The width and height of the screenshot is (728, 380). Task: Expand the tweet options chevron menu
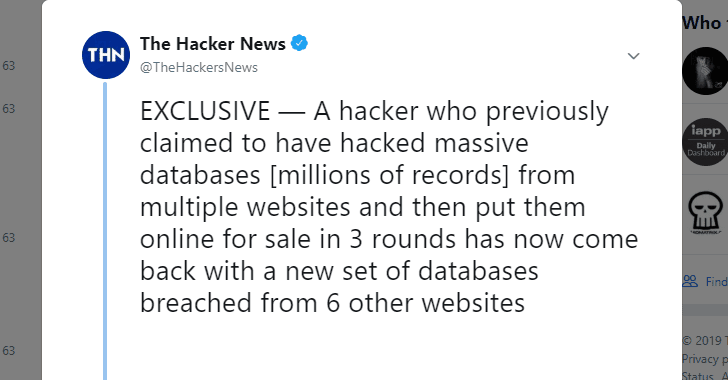click(x=633, y=56)
